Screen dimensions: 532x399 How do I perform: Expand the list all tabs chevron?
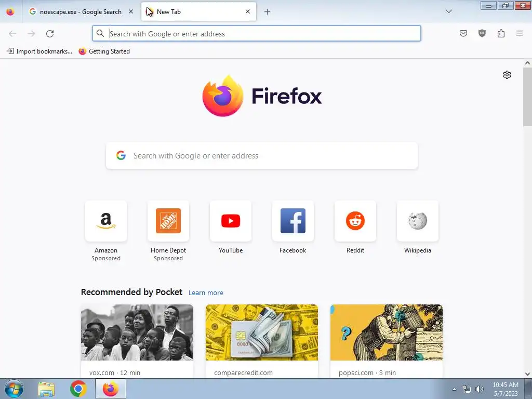point(448,12)
